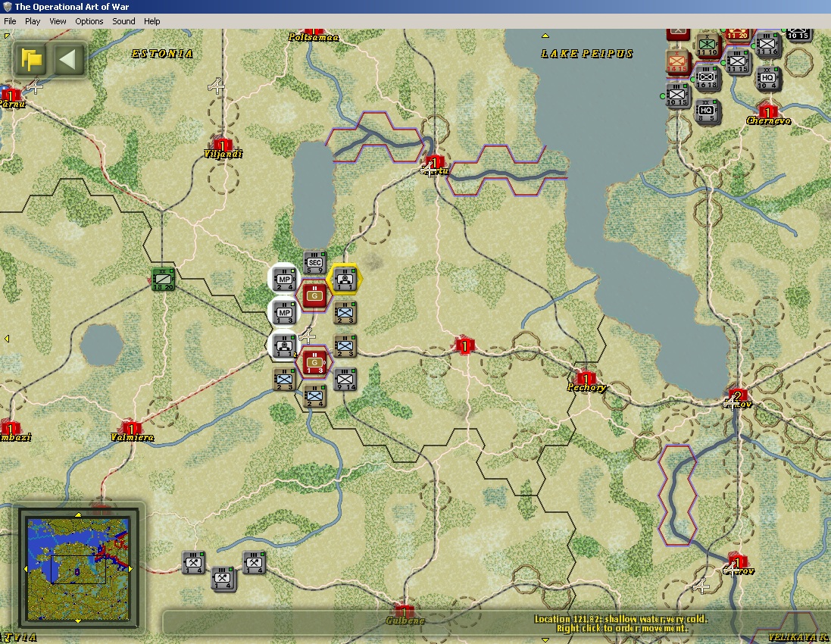Select the tan artillery unit rated 2-4
The image size is (831, 644).
315,396
